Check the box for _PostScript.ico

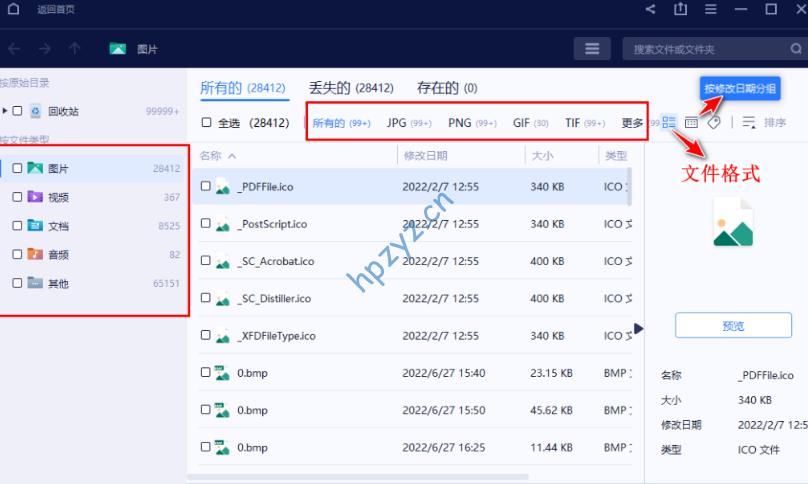point(206,224)
